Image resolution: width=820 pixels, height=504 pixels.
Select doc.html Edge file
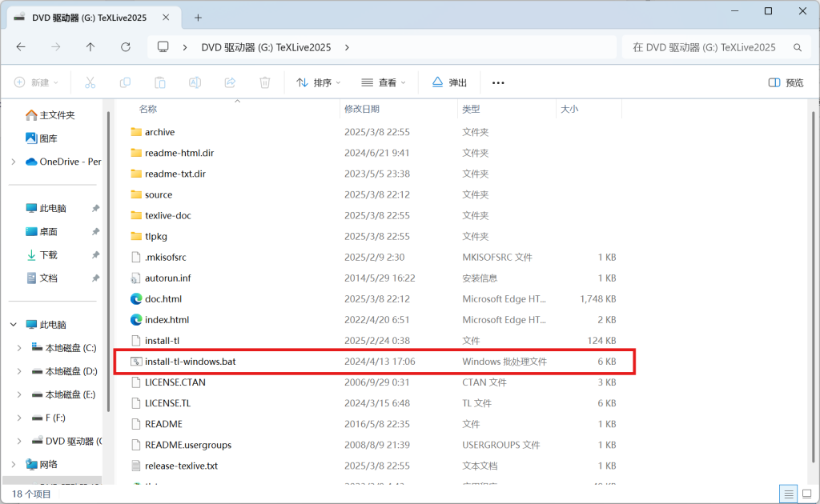(x=163, y=299)
